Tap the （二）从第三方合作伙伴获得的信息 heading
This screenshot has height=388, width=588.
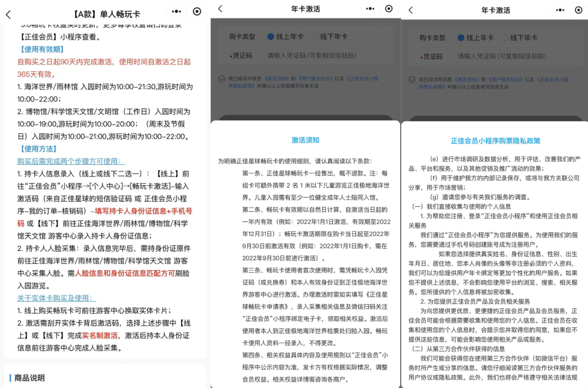458,349
